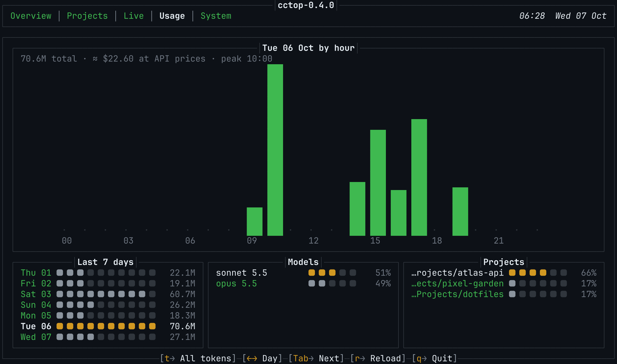Screen dimensions: 617x364
Task: Select the highlighted Tue 06 row
Action: click(108, 326)
